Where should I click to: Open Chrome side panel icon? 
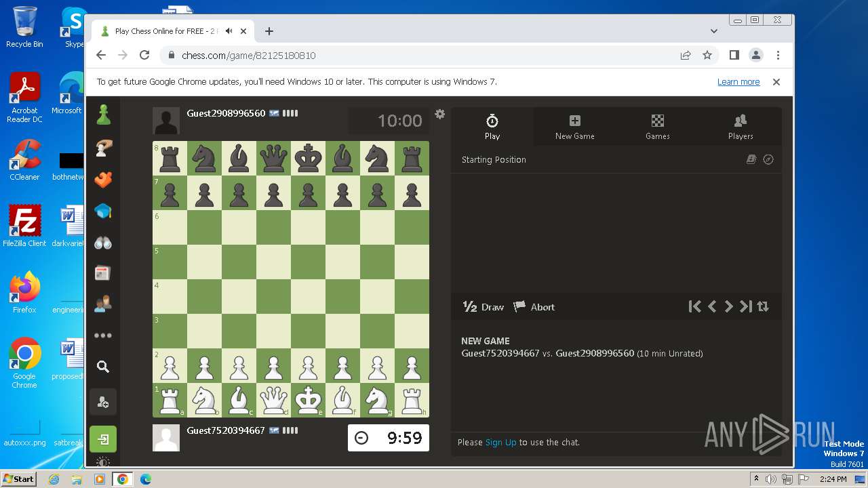point(734,56)
